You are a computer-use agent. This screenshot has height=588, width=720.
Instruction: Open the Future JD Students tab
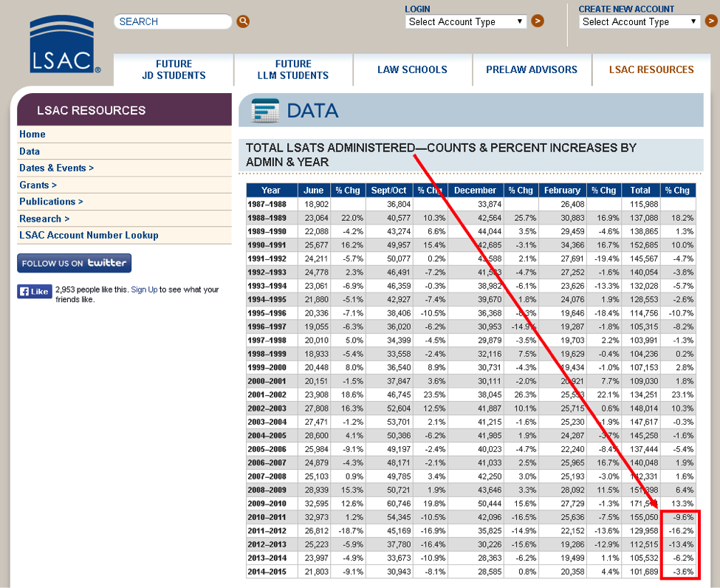174,69
